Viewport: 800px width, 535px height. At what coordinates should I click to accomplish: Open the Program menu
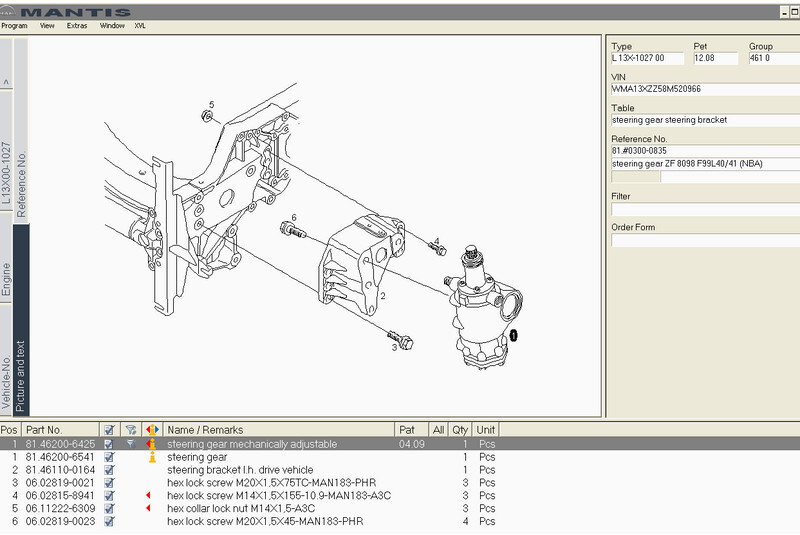tap(15, 25)
